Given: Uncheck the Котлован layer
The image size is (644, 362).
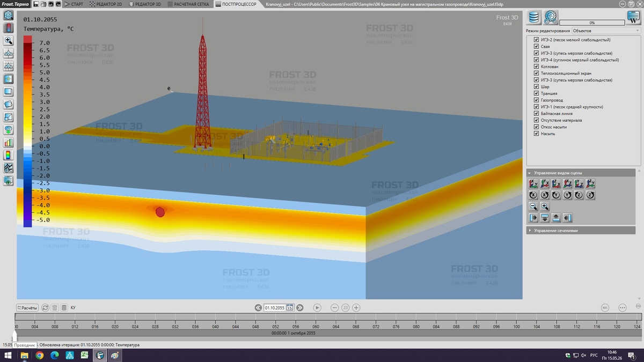Looking at the screenshot, I should pos(536,67).
